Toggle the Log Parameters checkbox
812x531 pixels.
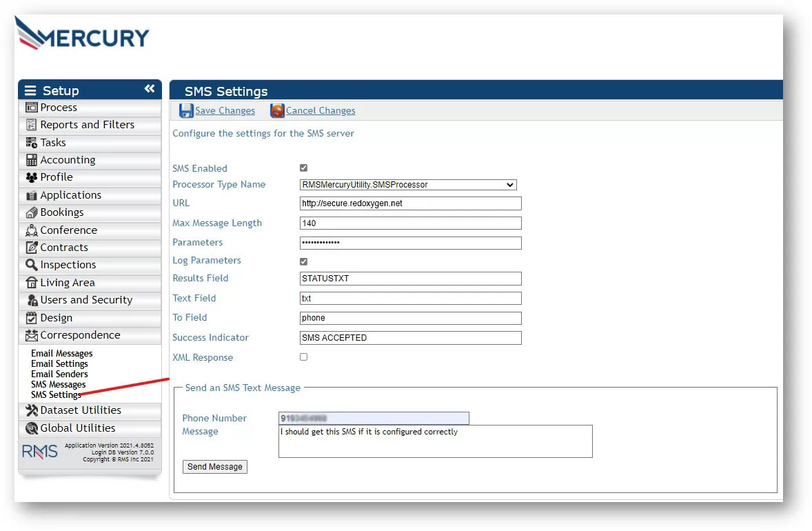point(303,261)
